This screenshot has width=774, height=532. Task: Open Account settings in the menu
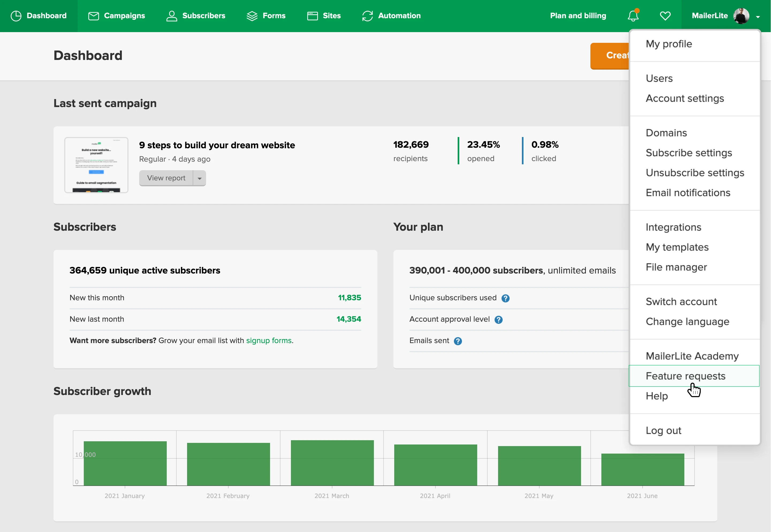pyautogui.click(x=685, y=98)
